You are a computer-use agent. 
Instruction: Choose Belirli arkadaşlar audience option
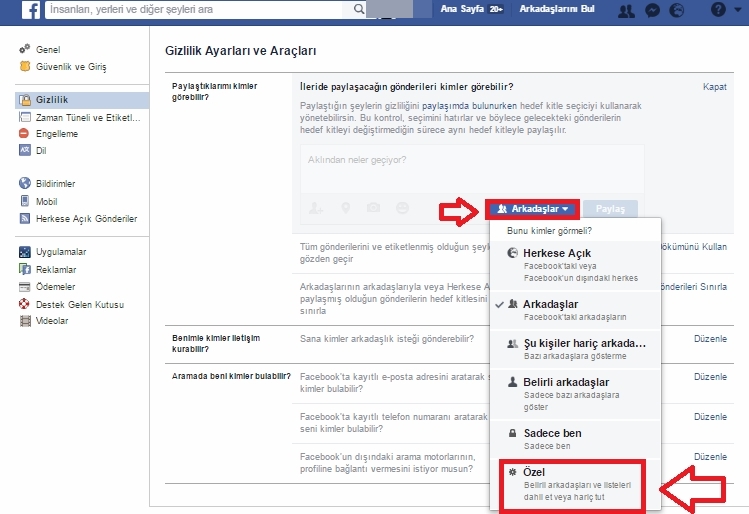(576, 394)
